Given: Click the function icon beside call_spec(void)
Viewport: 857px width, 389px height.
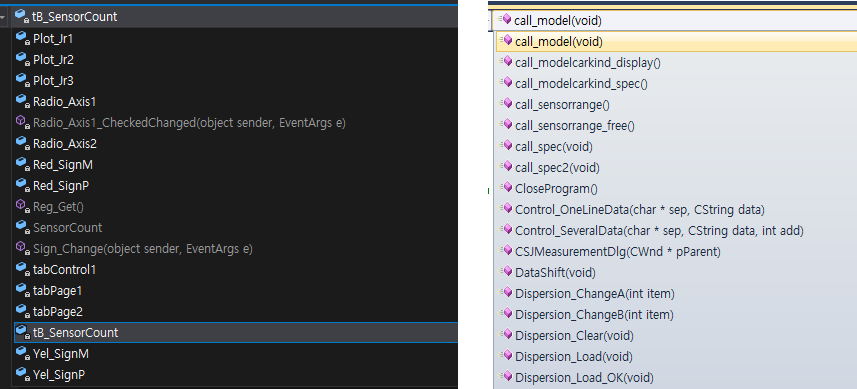Looking at the screenshot, I should (506, 146).
